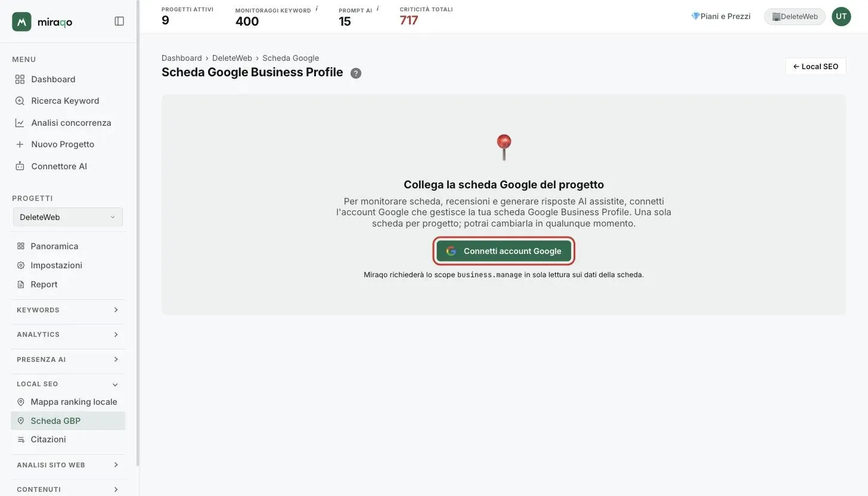Viewport: 868px width, 496px height.
Task: Click the DeleteWeb workspace pill
Action: point(795,17)
